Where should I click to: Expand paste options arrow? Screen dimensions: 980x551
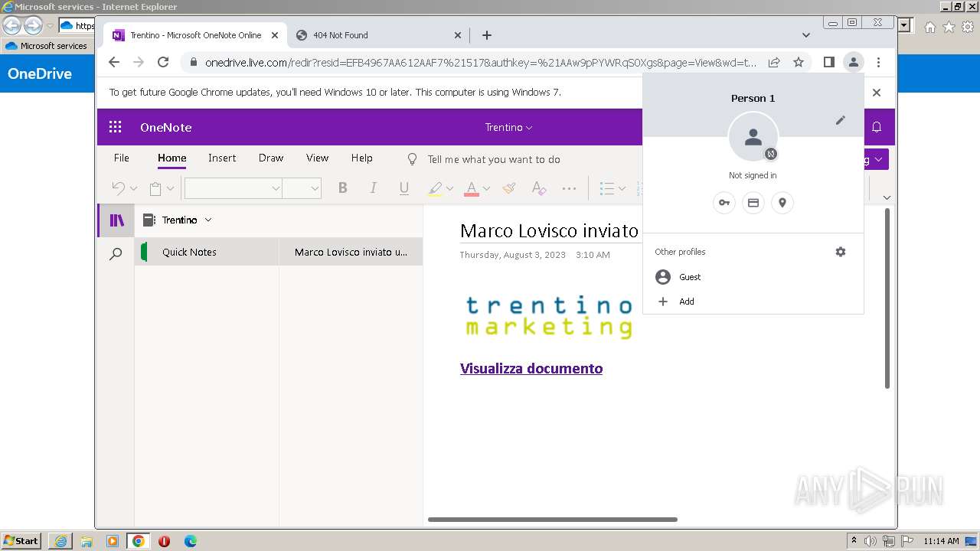point(170,188)
